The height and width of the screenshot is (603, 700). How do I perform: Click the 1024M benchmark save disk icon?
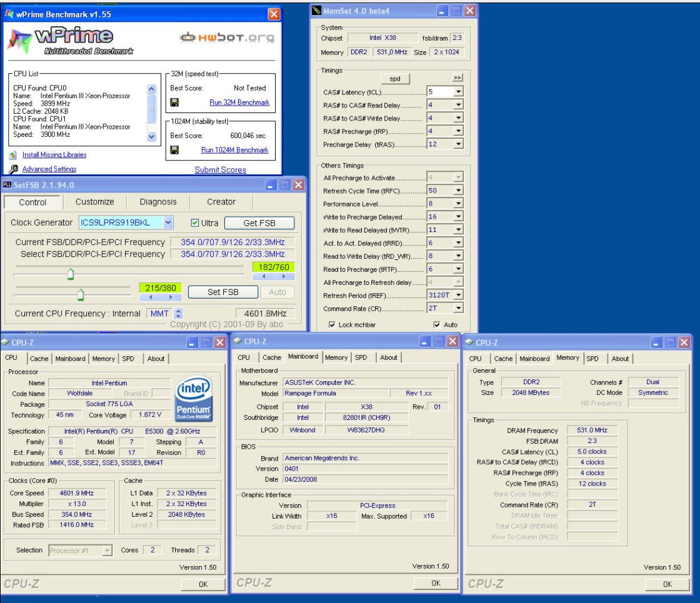click(x=174, y=150)
